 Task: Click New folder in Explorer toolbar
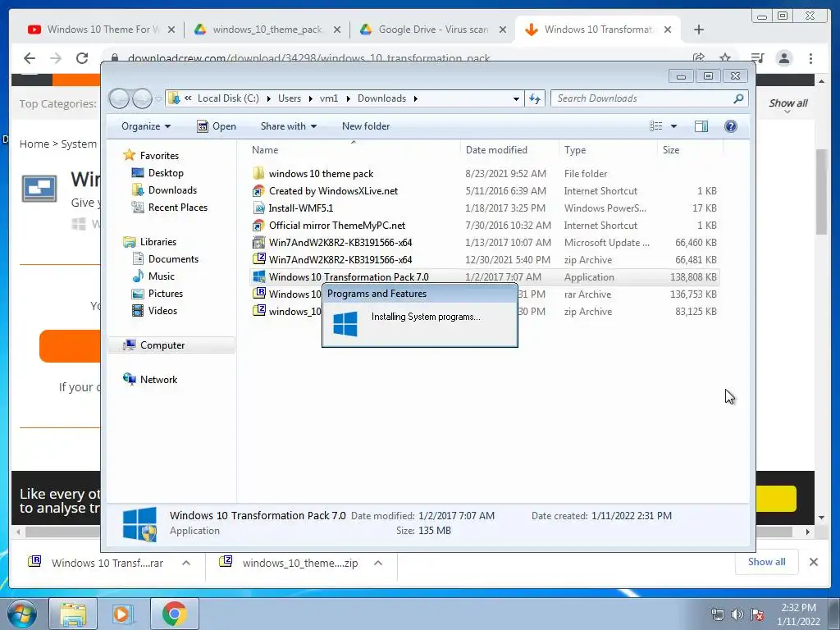(366, 126)
